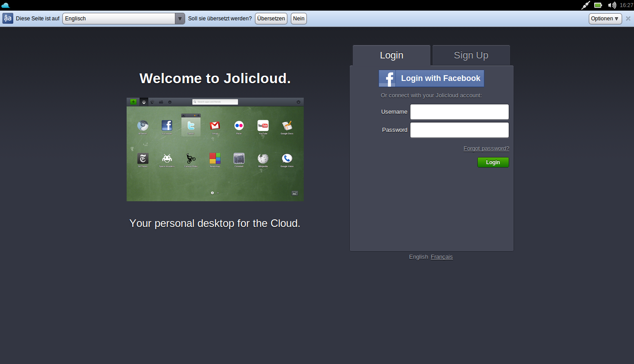Image resolution: width=634 pixels, height=364 pixels.
Task: Click the YouTube icon in preview
Action: [263, 126]
